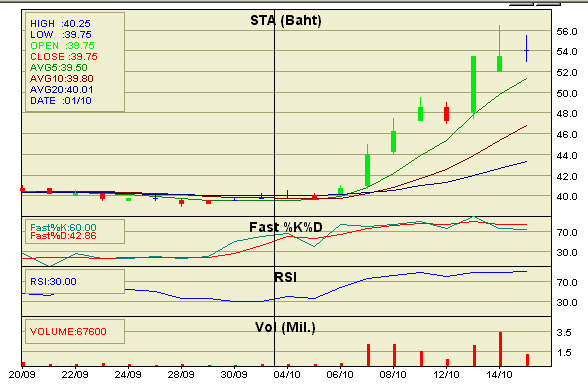Click the 14/10 date label
588x388 pixels.
click(x=499, y=375)
